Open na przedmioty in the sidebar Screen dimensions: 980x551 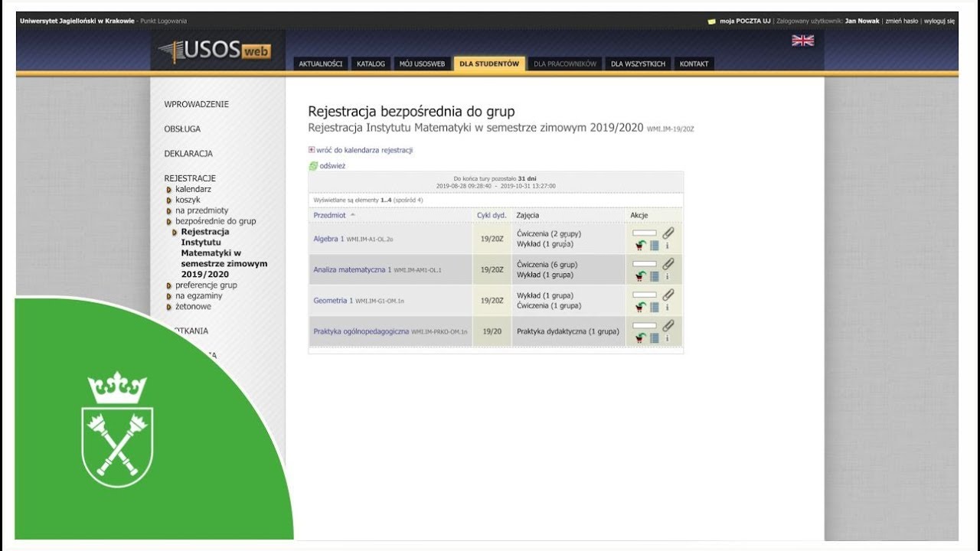coord(201,210)
